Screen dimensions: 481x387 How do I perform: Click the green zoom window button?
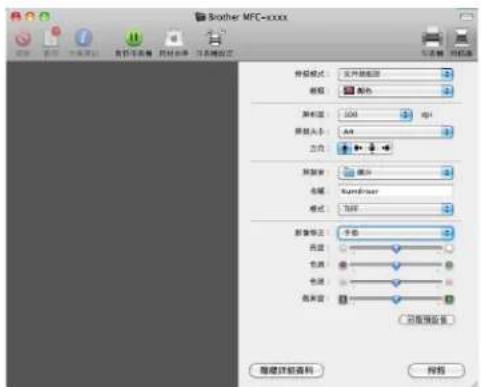45,16
